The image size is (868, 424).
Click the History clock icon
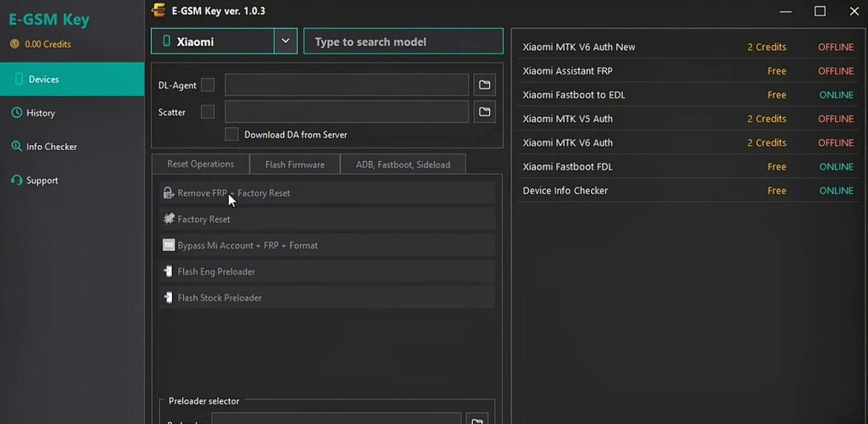17,113
